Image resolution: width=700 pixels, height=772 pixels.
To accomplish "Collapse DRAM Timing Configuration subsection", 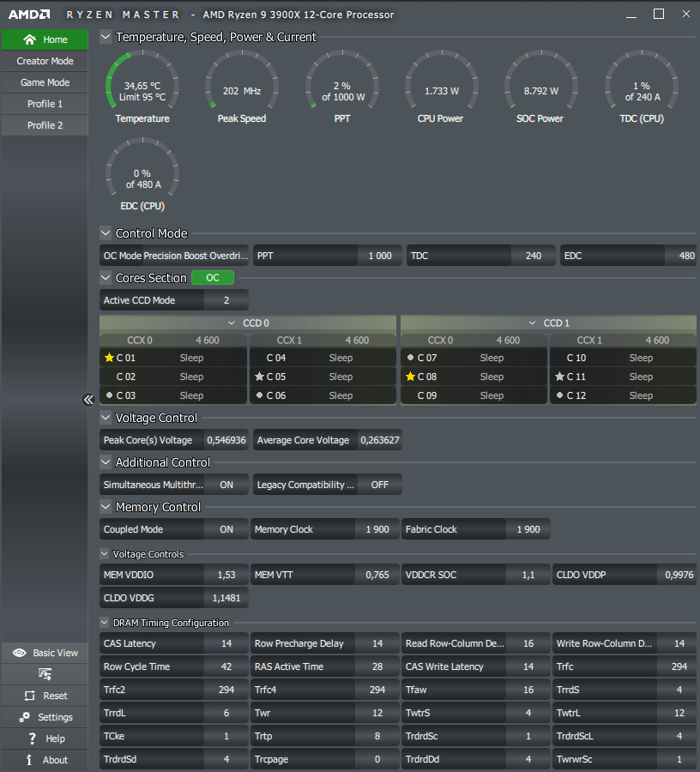I will pyautogui.click(x=105, y=623).
